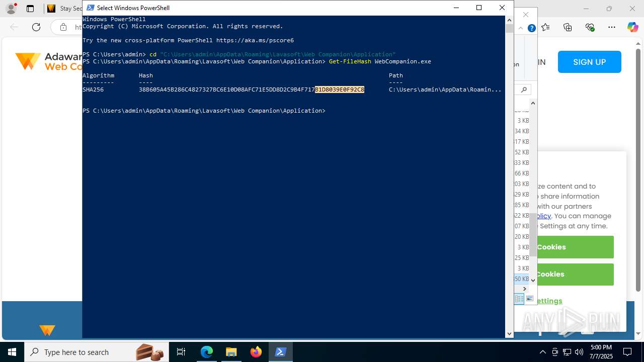Open Edge Settings and more ellipsis
The width and height of the screenshot is (644, 362).
(612, 27)
